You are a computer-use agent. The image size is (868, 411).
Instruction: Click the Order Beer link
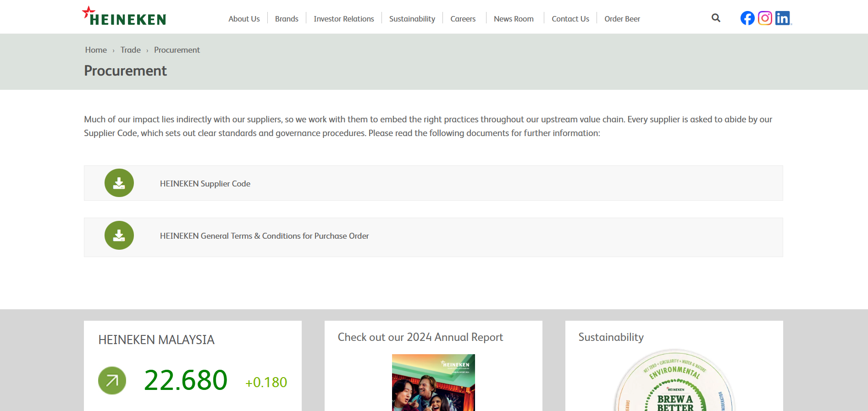pos(622,19)
